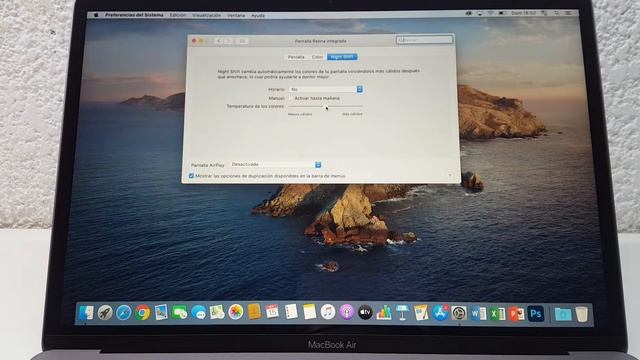Open the App Store dock icon
Viewport: 640px width, 360px height.
click(x=440, y=313)
